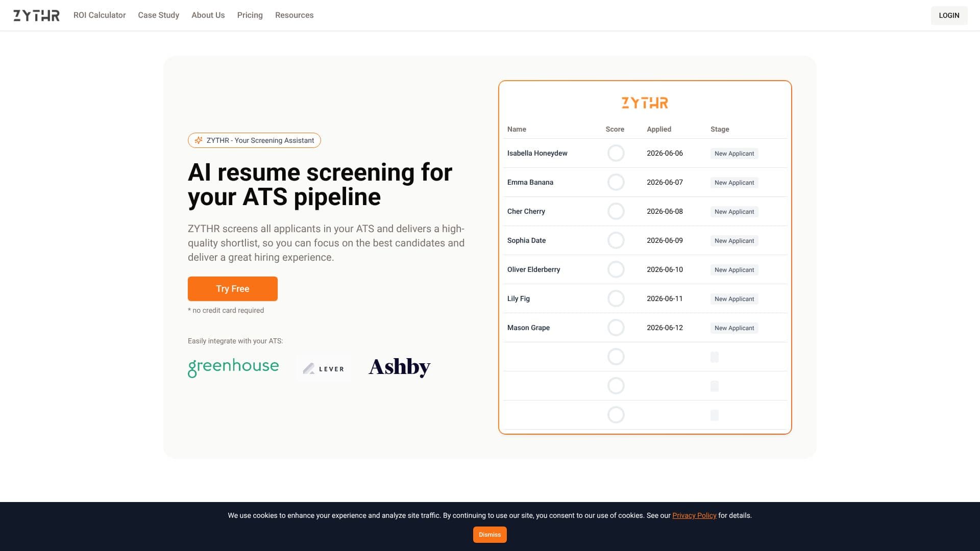
Task: Click the sparkle icon in the Screening Assistant badge
Action: pyautogui.click(x=199, y=140)
